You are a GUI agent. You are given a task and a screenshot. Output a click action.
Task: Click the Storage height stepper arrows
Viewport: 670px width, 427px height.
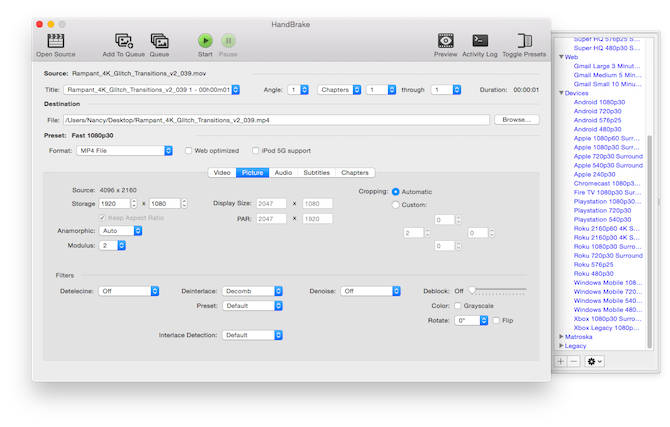[184, 204]
